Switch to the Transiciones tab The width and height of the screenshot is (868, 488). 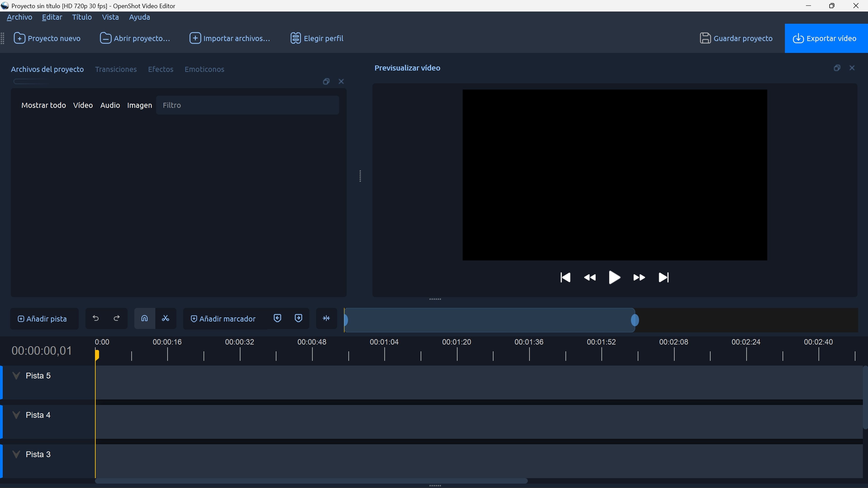[x=116, y=69]
